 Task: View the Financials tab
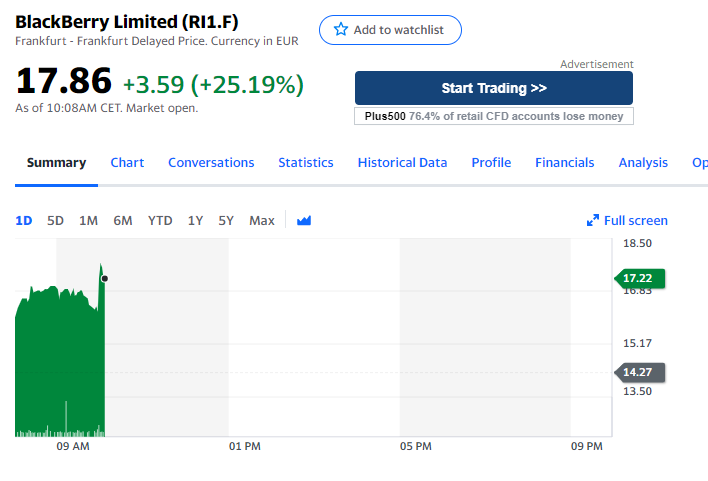point(565,163)
